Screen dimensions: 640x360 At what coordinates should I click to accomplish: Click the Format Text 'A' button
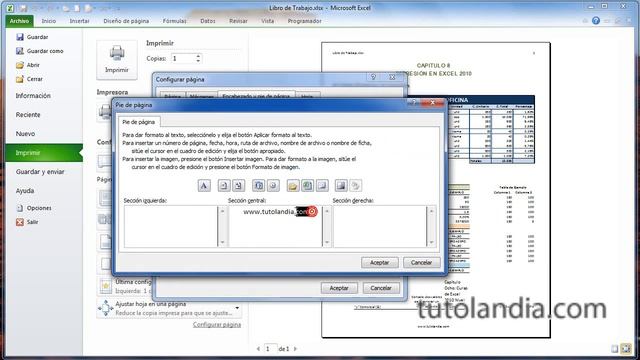coord(204,186)
